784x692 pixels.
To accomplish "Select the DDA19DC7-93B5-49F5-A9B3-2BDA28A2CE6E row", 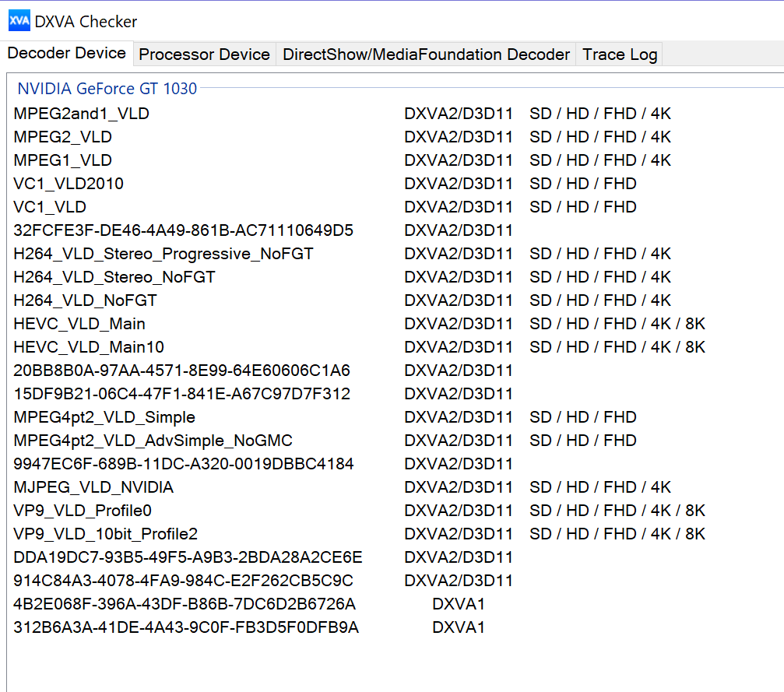I will pyautogui.click(x=395, y=557).
